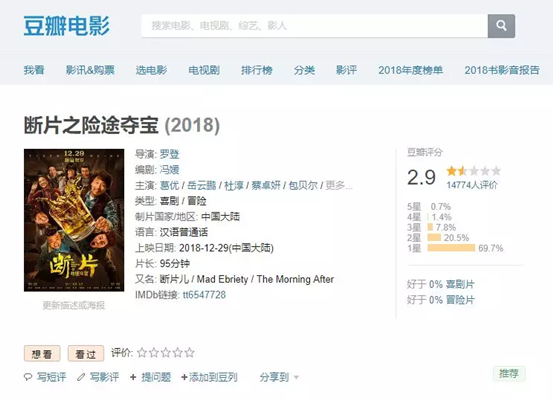Viewport: 553px width, 400px height.
Task: Click the 豆瓣电影 logo
Action: [x=67, y=26]
